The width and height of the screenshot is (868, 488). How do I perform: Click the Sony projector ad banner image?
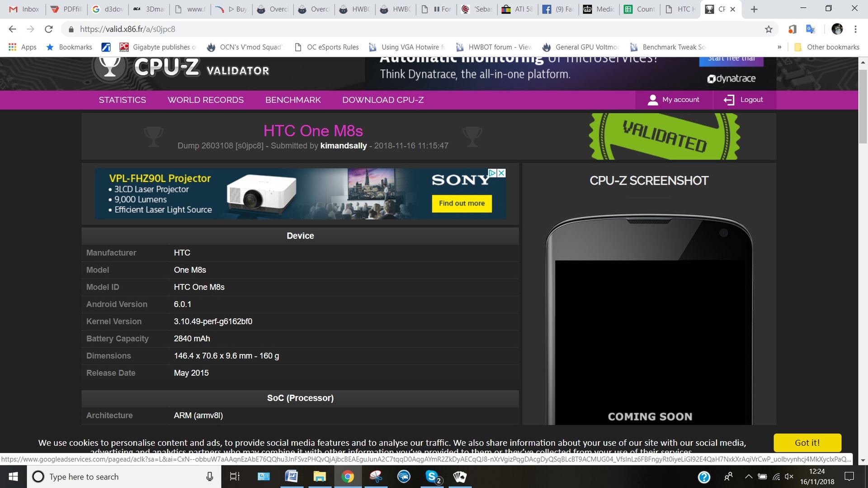coord(300,194)
